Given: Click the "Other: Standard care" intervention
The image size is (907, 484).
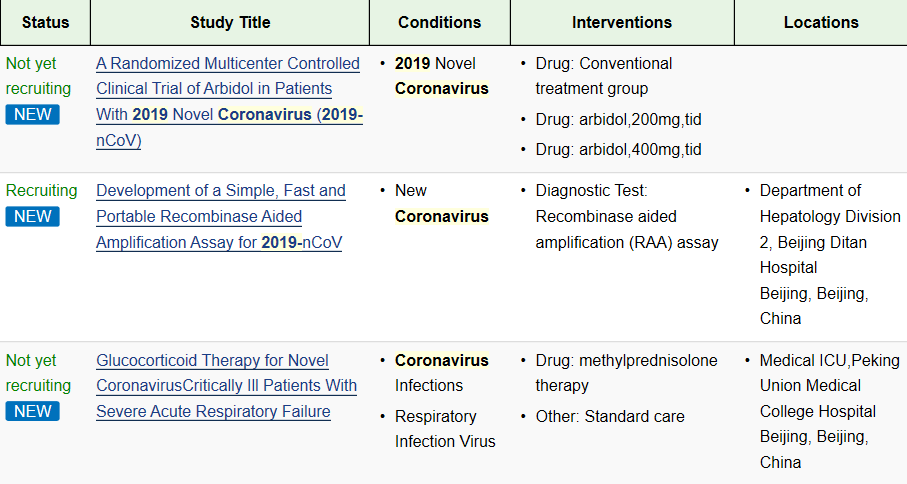Looking at the screenshot, I should click(x=610, y=416).
